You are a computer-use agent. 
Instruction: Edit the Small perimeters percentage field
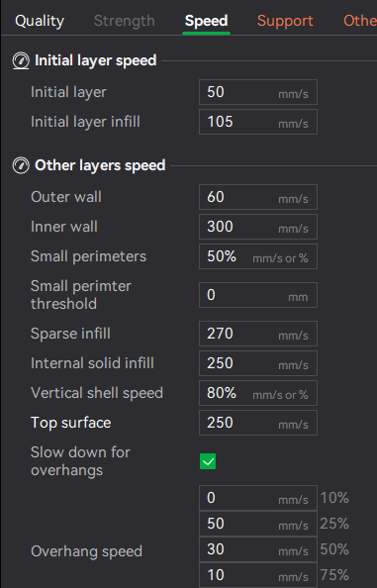(x=258, y=256)
